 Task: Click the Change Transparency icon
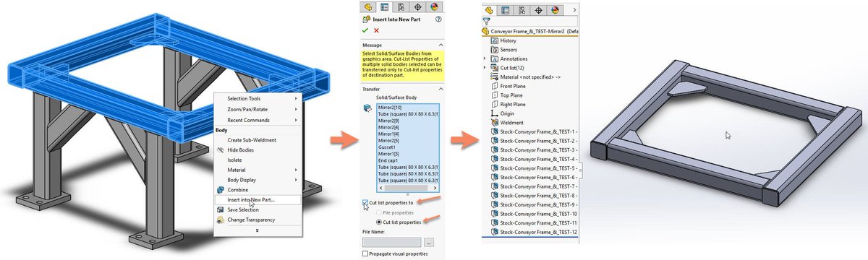pos(221,220)
